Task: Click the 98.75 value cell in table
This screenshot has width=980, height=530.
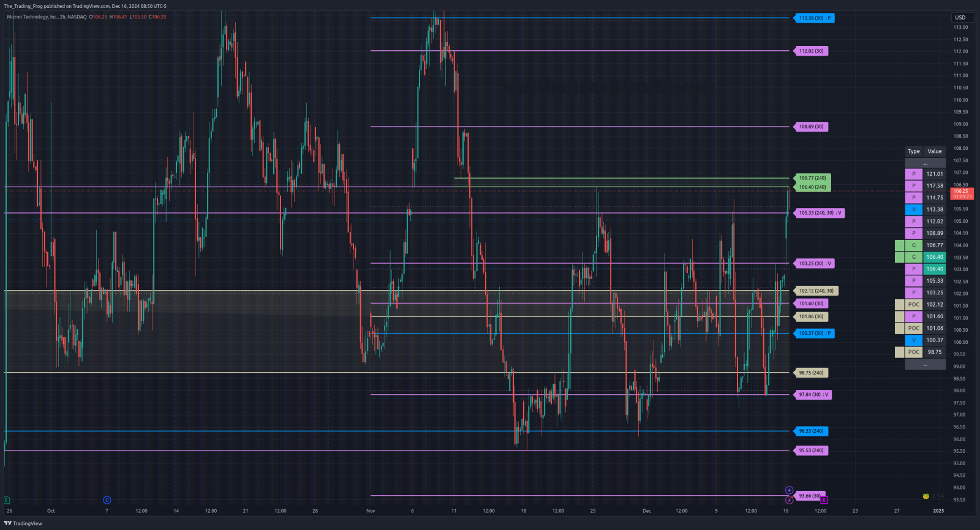Action: pyautogui.click(x=935, y=352)
